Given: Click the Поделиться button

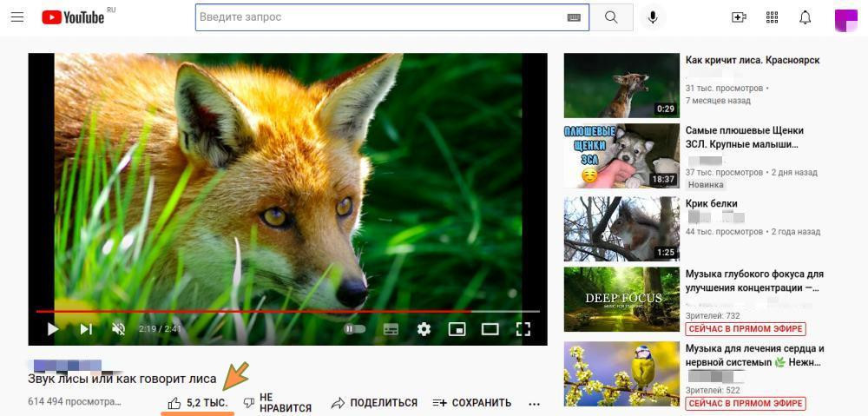Looking at the screenshot, I should pyautogui.click(x=374, y=403).
